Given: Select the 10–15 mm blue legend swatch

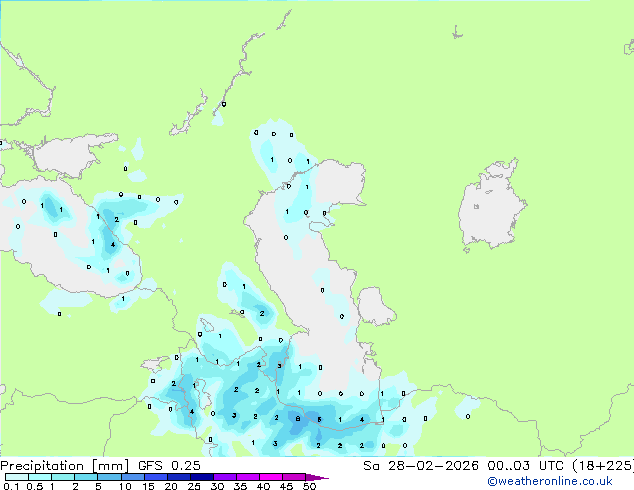Looking at the screenshot, I should (132, 477).
